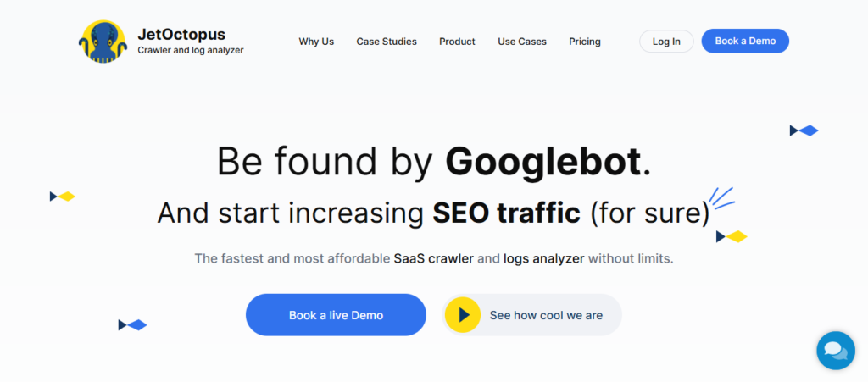Click the Log In button
Image resolution: width=868 pixels, height=382 pixels.
666,42
